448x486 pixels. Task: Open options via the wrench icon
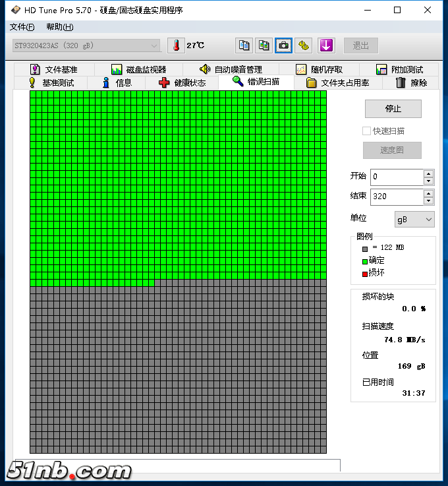(x=303, y=45)
